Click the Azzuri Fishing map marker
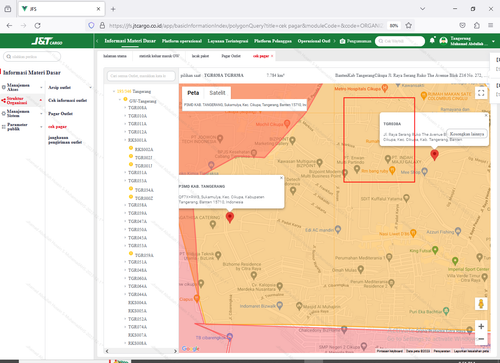The width and height of the screenshot is (500, 363). [x=458, y=231]
